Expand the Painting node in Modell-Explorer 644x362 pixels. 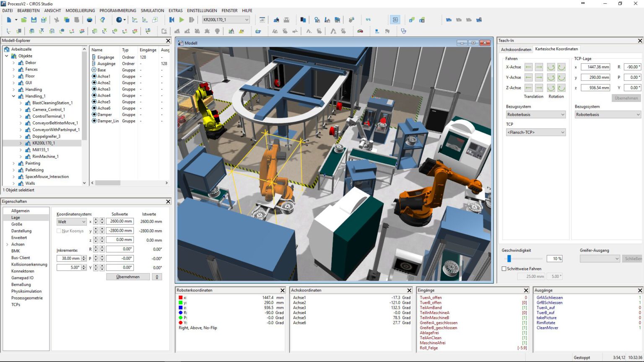point(14,163)
